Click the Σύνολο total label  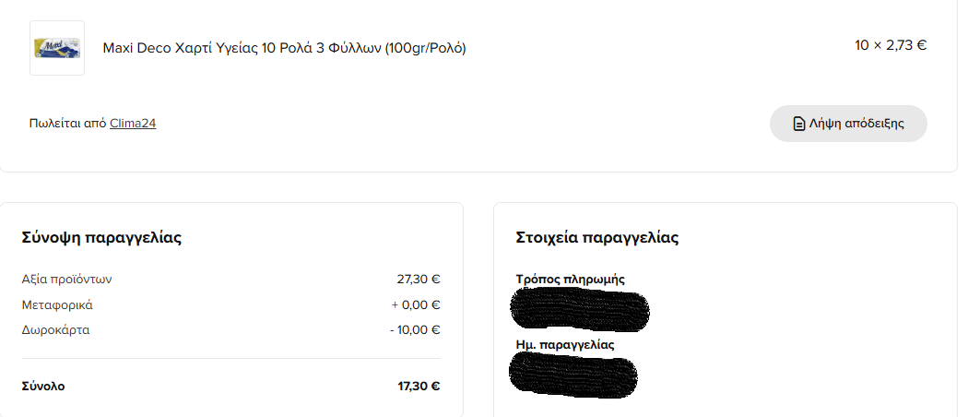(43, 387)
